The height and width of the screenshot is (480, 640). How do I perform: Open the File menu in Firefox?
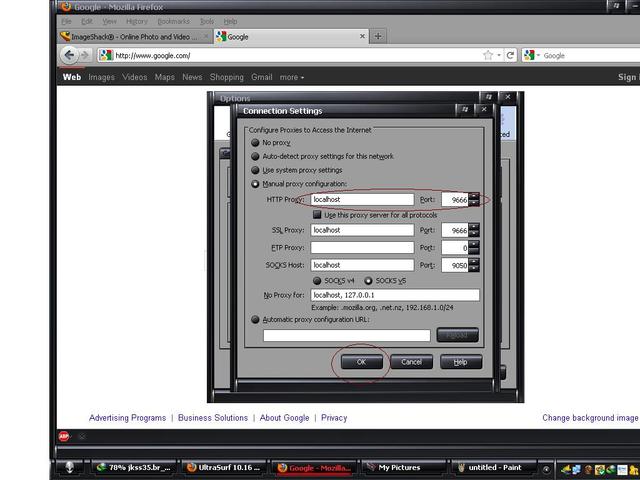pos(66,21)
